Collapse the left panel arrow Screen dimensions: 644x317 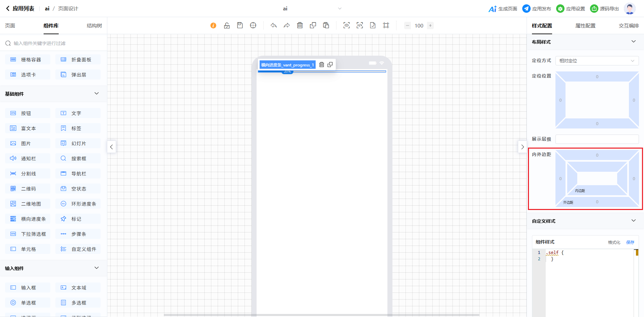[x=111, y=147]
